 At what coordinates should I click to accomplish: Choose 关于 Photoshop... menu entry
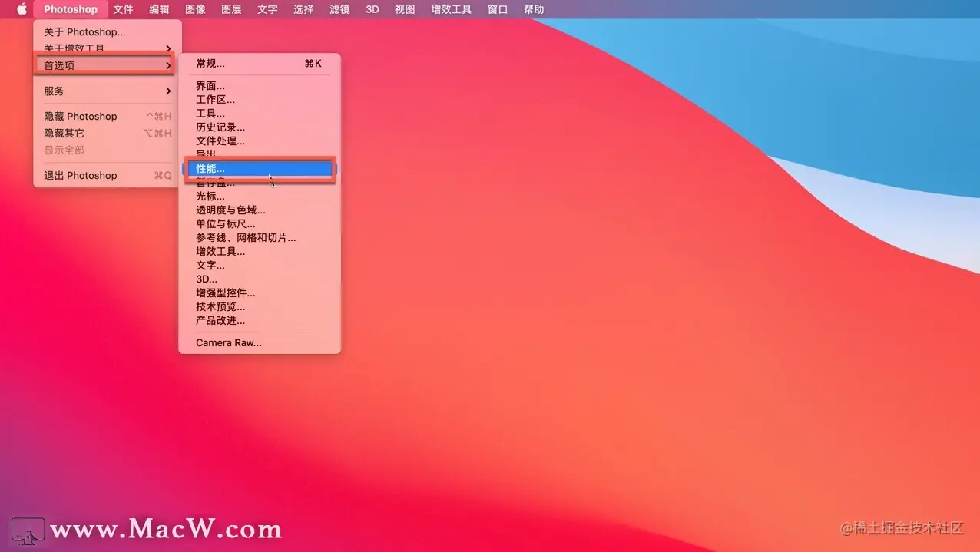[x=108, y=31]
